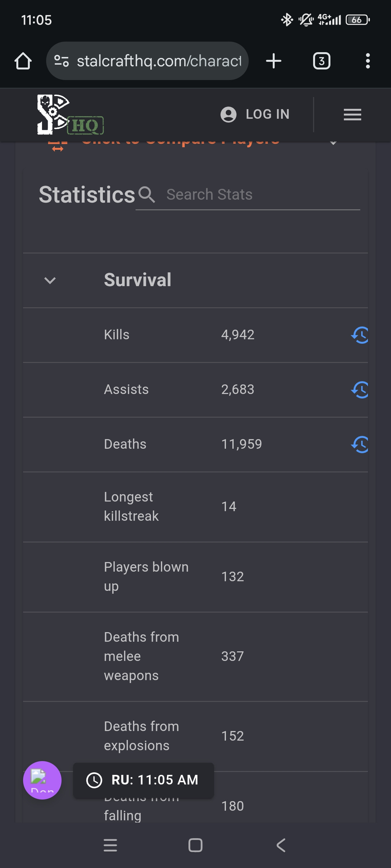Click the LOG IN button
391x868 pixels.
click(x=255, y=115)
